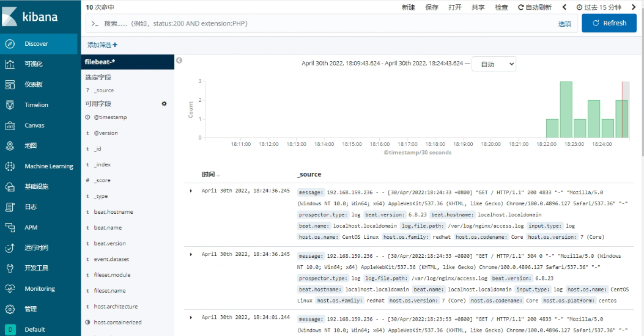Expand the 18:24:01.244 document row
The width and height of the screenshot is (644, 336).
point(191,318)
